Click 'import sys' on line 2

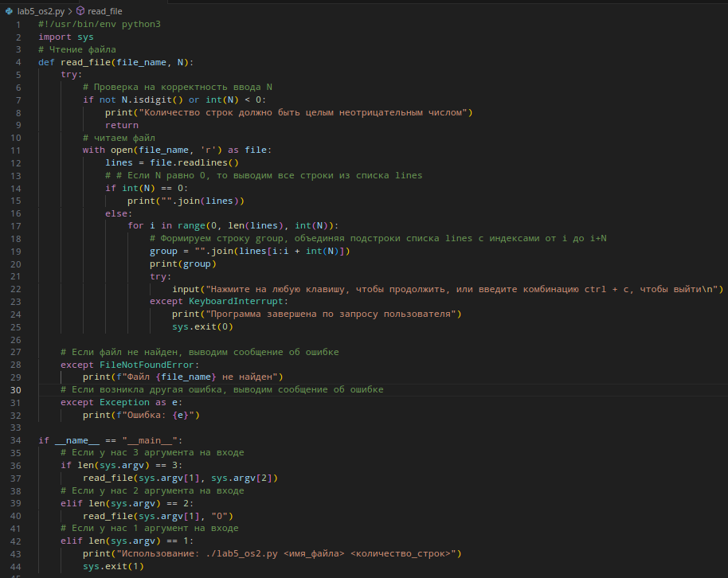tap(66, 37)
